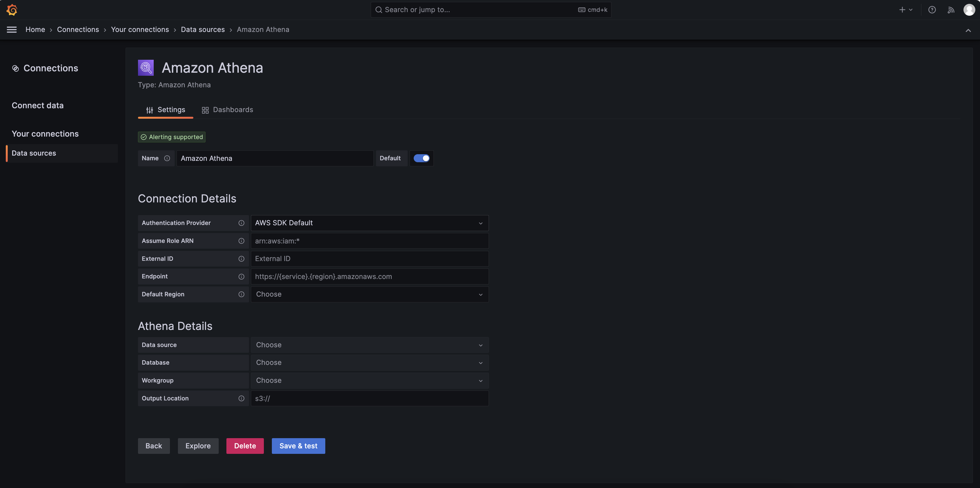Switch to the Settings tab
Screen dimensions: 980x488
coord(166,110)
